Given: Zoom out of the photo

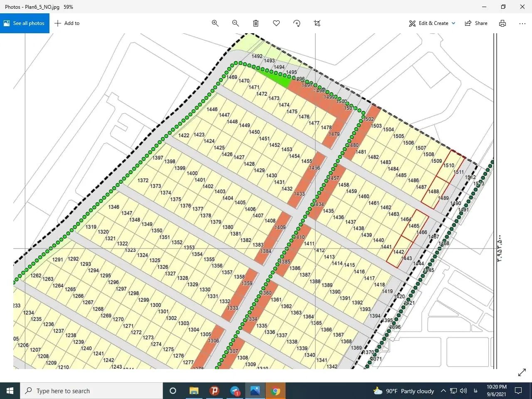Looking at the screenshot, I should (x=236, y=23).
